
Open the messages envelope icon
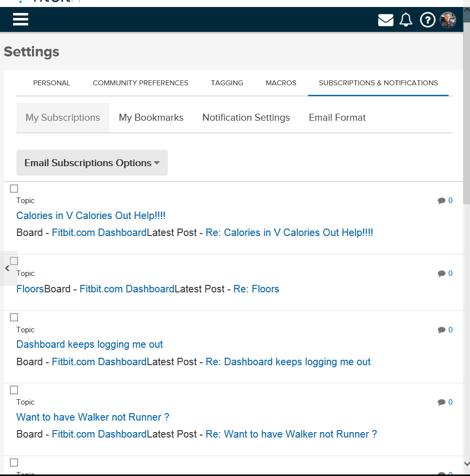point(386,20)
